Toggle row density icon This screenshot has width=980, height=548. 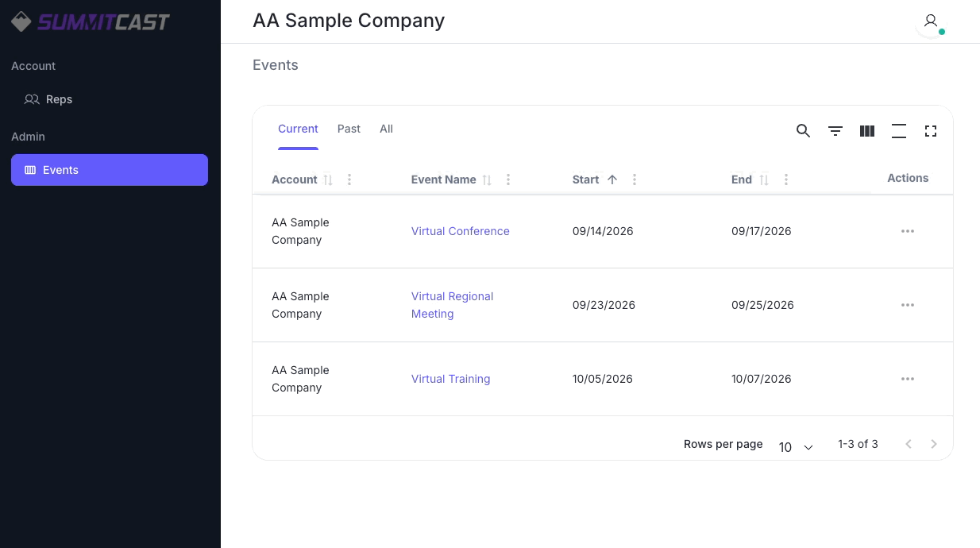pos(899,131)
